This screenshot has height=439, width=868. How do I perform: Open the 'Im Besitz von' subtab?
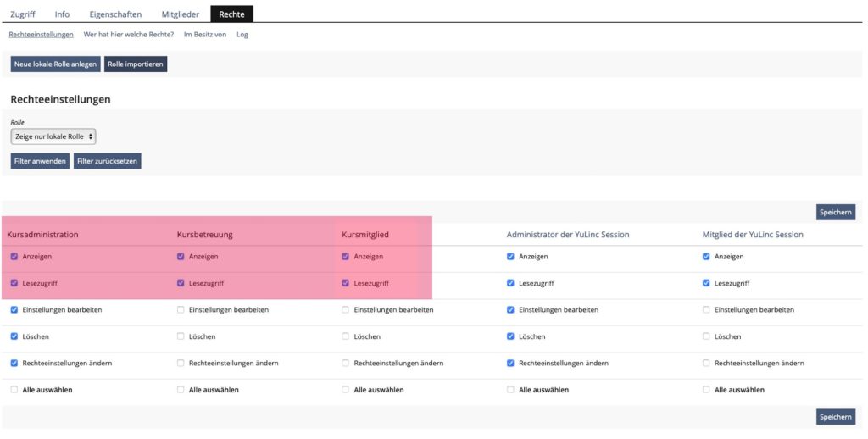tap(204, 35)
